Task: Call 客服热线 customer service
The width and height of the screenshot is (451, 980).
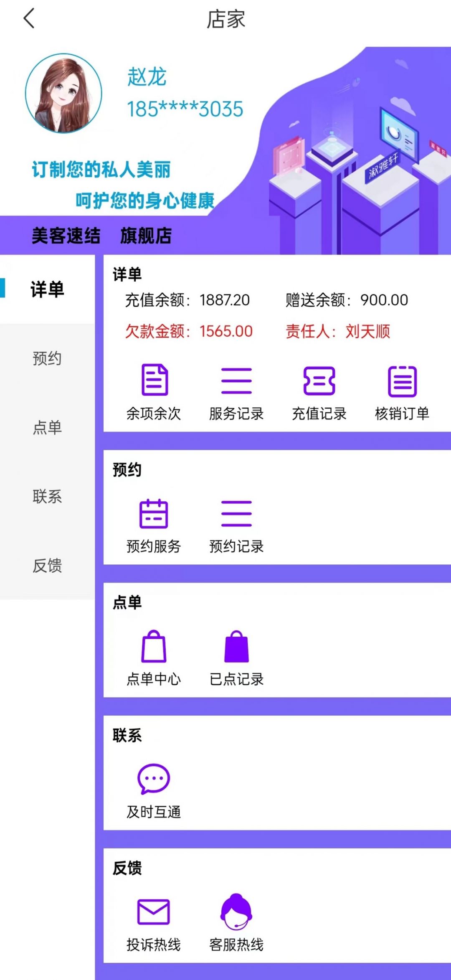Action: point(236,911)
